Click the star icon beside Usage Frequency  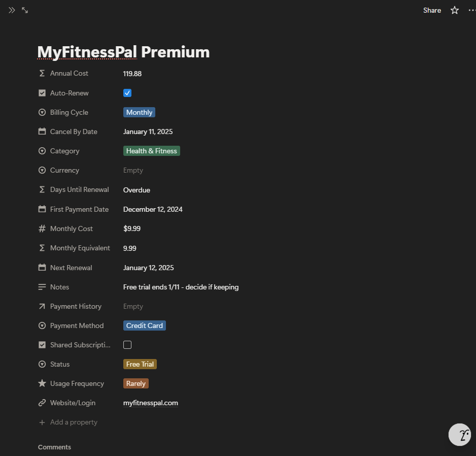tap(42, 383)
